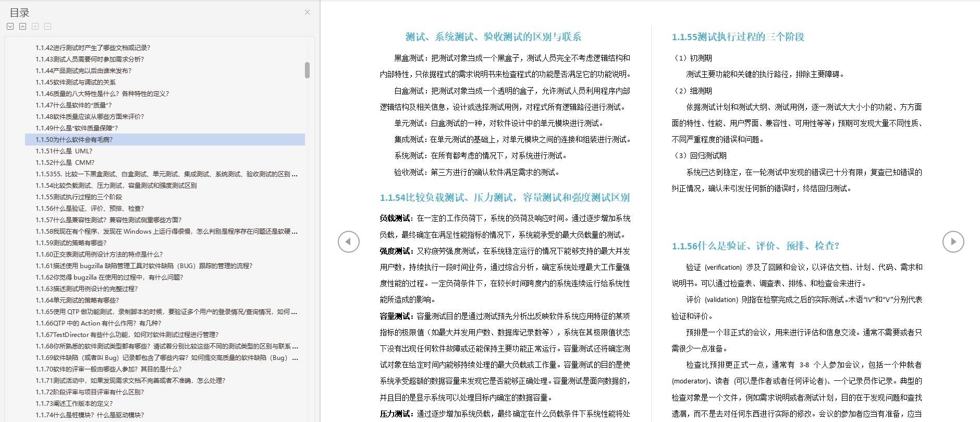The image size is (980, 422).
Task: Click the outline panel vertical scrollbar thumb
Action: click(x=308, y=70)
